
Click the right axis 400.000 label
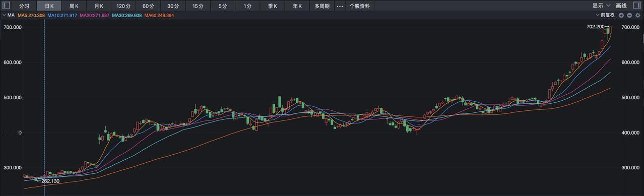630,133
